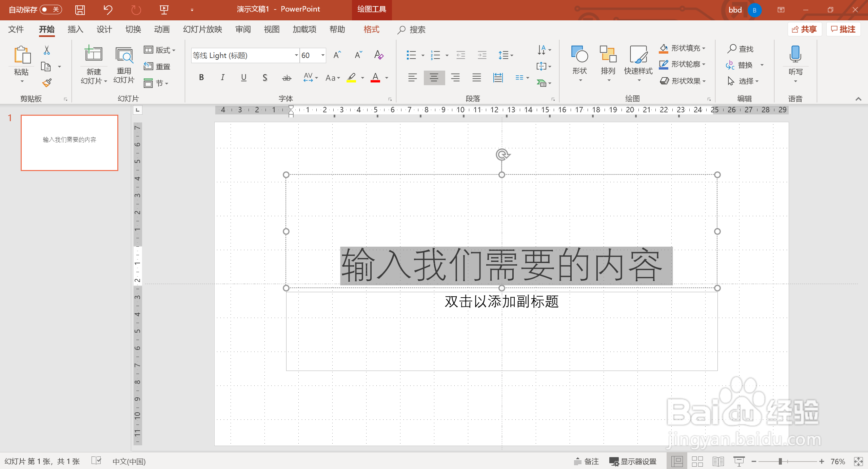This screenshot has width=868, height=469.
Task: Open the font name dropdown
Action: (296, 55)
